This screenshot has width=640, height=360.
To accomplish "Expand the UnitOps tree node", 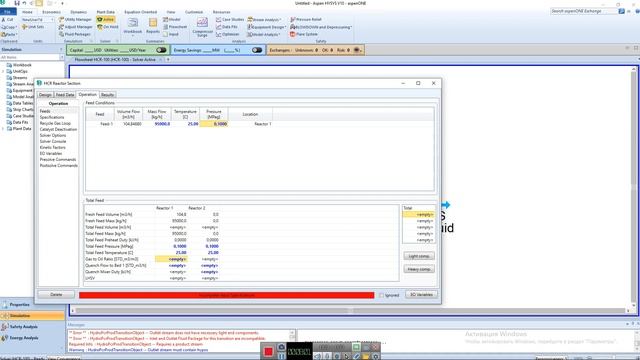I will [3, 71].
